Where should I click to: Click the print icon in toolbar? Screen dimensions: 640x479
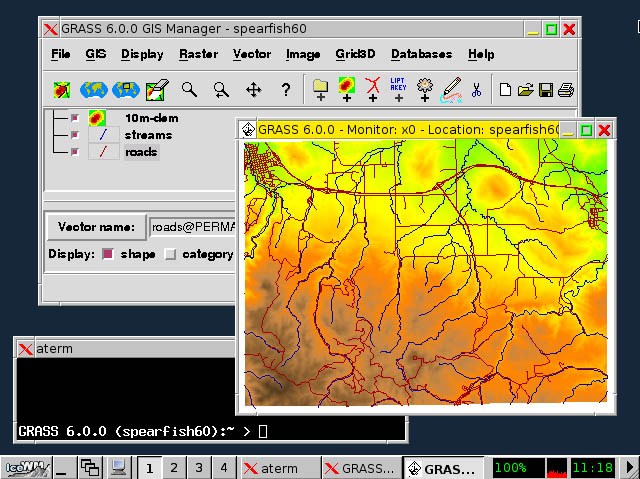pos(566,90)
